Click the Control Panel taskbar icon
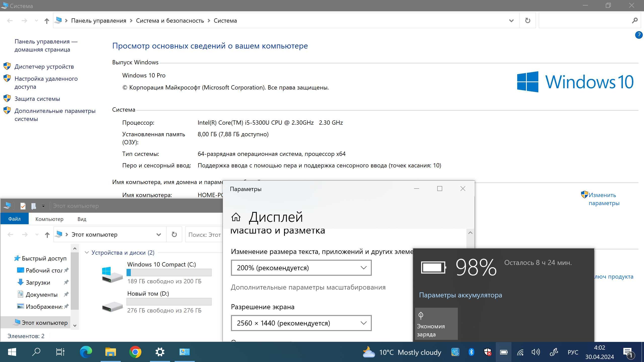 [184, 352]
